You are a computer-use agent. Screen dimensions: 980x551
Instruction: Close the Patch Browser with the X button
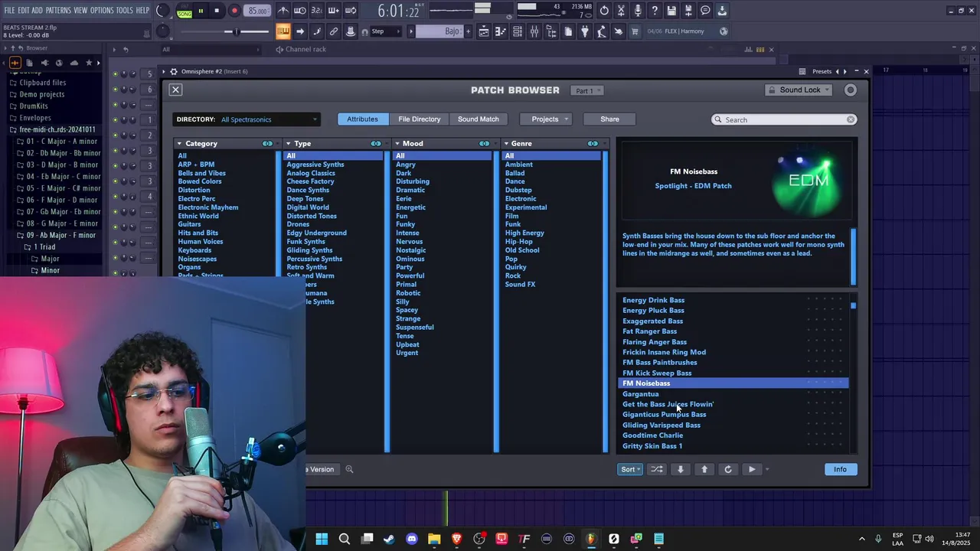tap(175, 90)
